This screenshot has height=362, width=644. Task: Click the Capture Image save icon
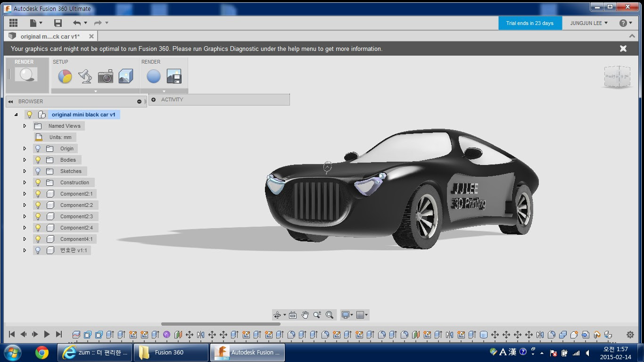[x=174, y=76]
